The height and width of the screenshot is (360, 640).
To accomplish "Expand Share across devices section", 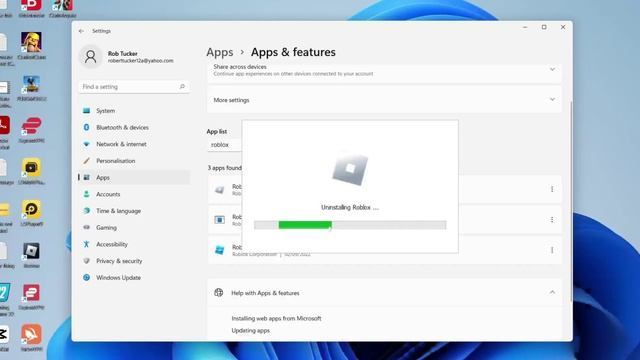I will (x=552, y=70).
